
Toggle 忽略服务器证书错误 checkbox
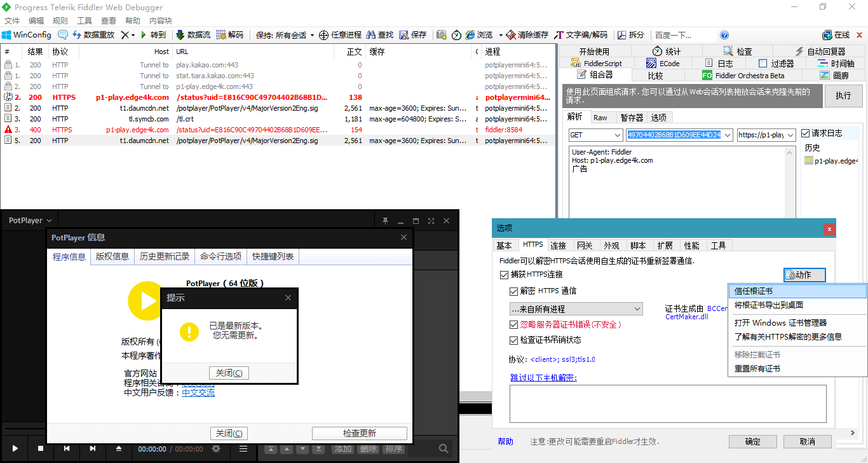[513, 324]
